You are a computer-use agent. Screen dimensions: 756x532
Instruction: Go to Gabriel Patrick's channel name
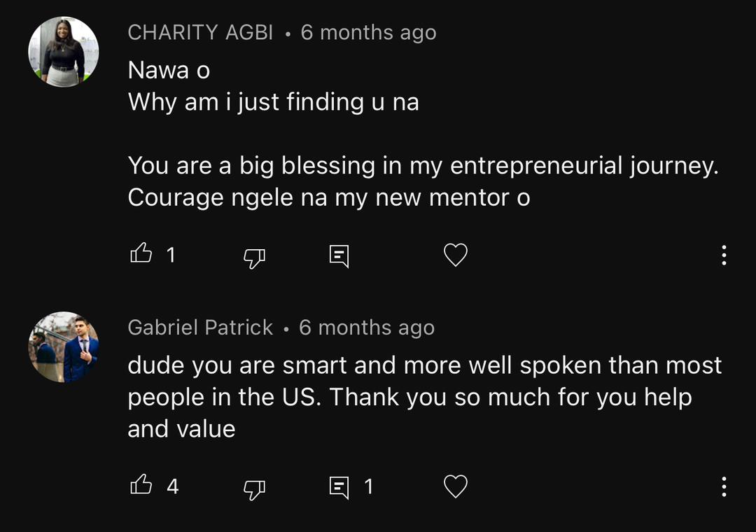200,328
